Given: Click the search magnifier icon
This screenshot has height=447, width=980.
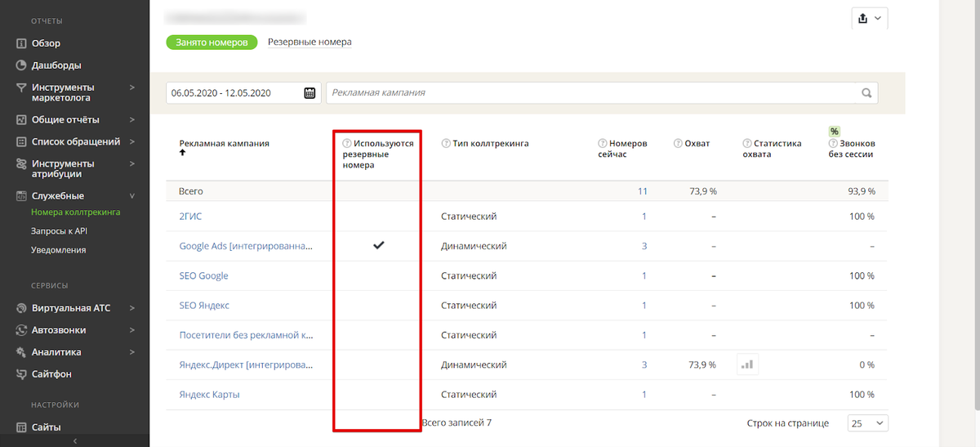Looking at the screenshot, I should 866,93.
